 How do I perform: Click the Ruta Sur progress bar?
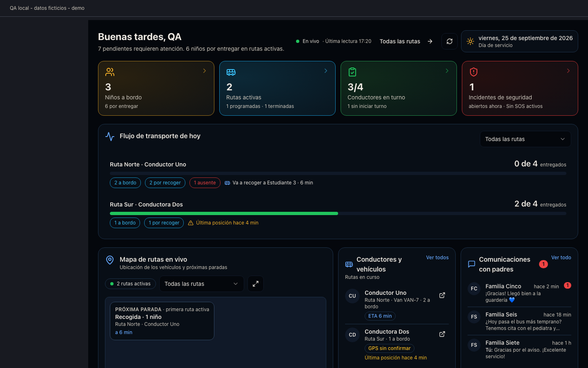338,213
